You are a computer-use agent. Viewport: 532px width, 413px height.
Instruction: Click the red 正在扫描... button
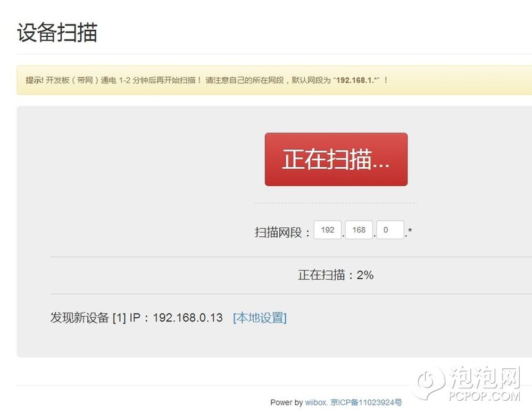pyautogui.click(x=336, y=159)
